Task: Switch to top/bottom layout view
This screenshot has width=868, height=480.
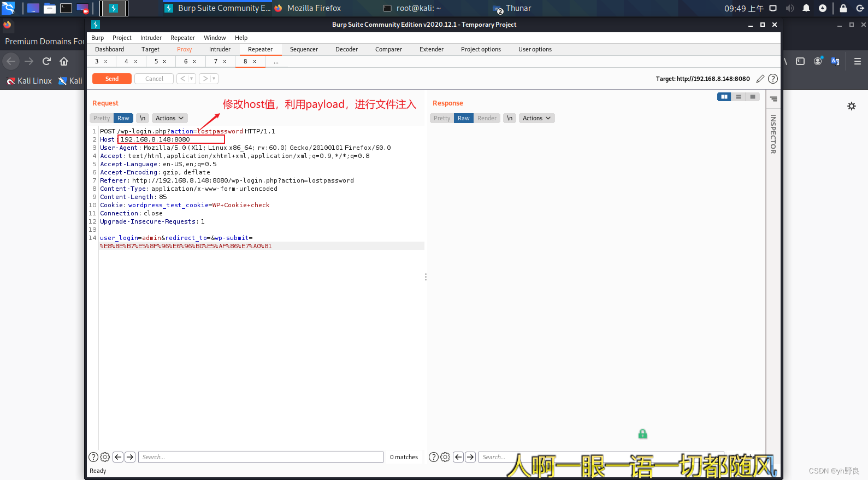Action: pyautogui.click(x=738, y=97)
